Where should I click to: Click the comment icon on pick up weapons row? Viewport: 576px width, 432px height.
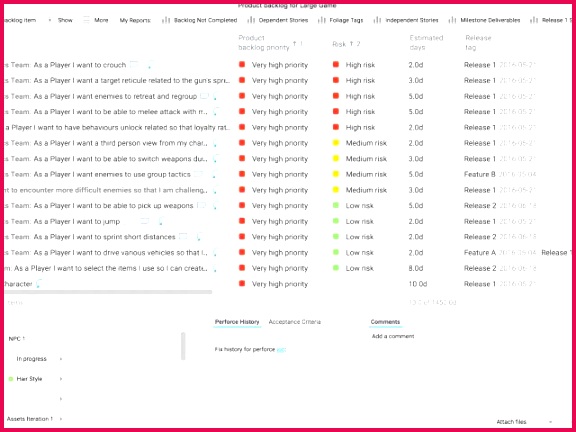[x=201, y=205]
